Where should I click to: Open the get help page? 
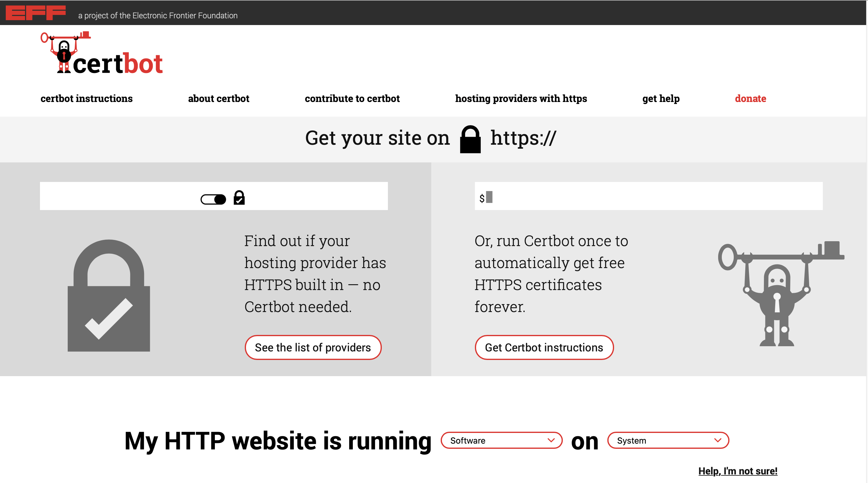pos(661,98)
